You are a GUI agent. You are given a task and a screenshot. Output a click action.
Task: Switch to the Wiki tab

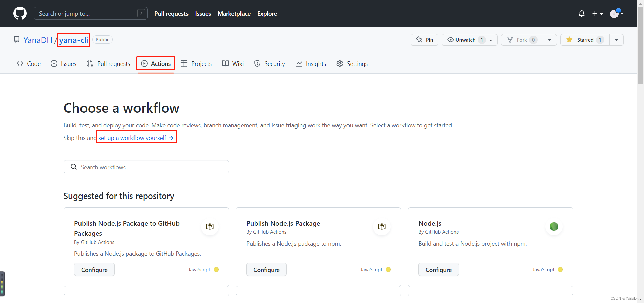(x=233, y=63)
